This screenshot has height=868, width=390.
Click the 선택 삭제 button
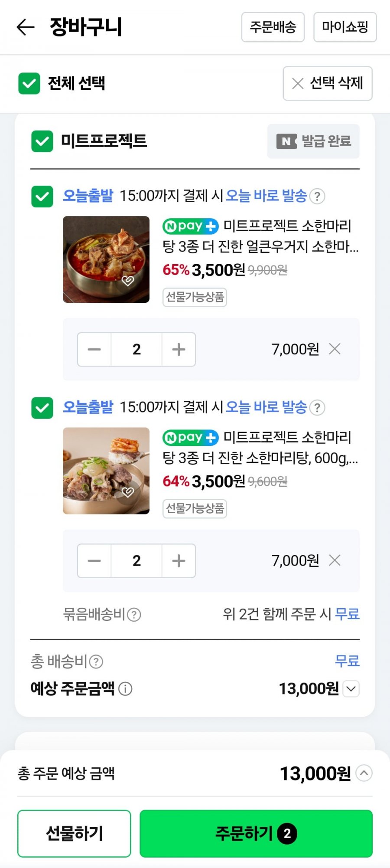point(328,83)
